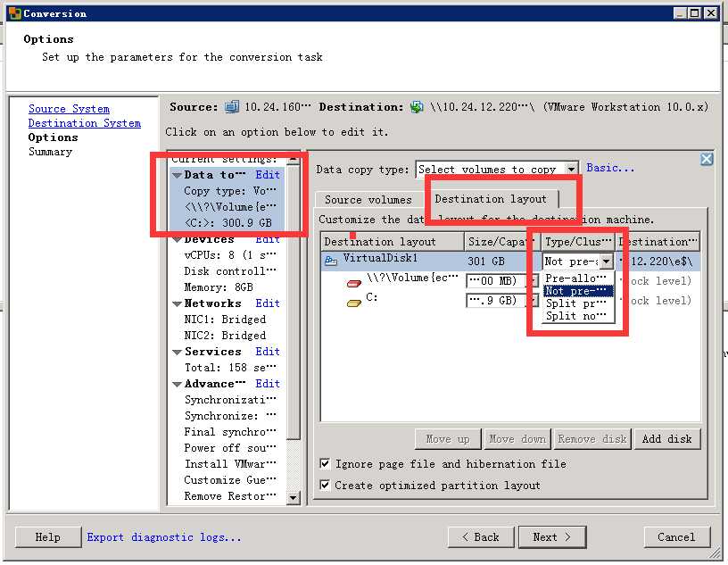728x565 pixels.
Task: Toggle Ignore page file and hibernation file
Action: coord(326,463)
